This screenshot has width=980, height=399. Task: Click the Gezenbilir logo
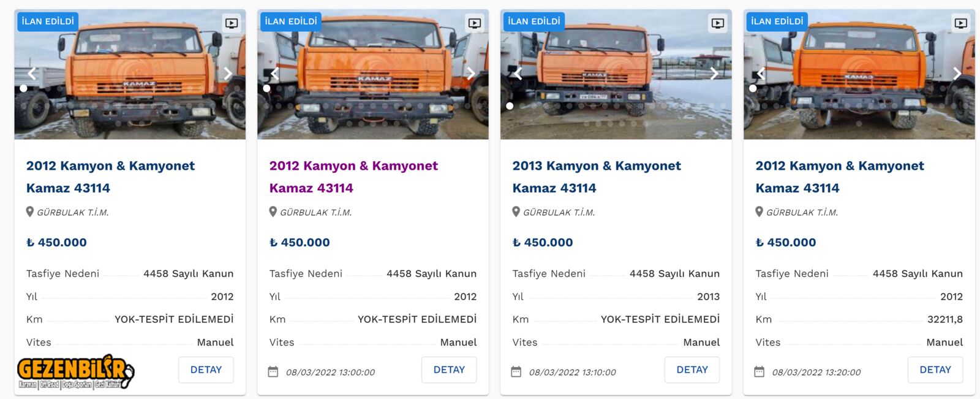click(x=75, y=371)
